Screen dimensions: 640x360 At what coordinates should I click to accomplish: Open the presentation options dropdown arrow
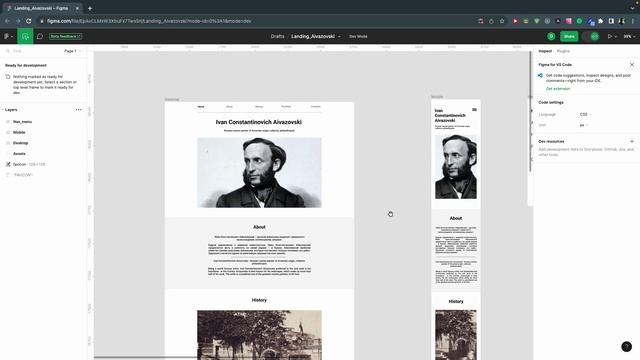point(616,37)
